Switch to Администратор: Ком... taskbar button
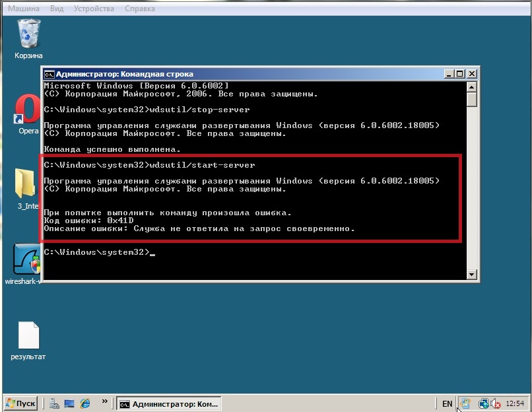The width and height of the screenshot is (532, 412). coord(169,404)
